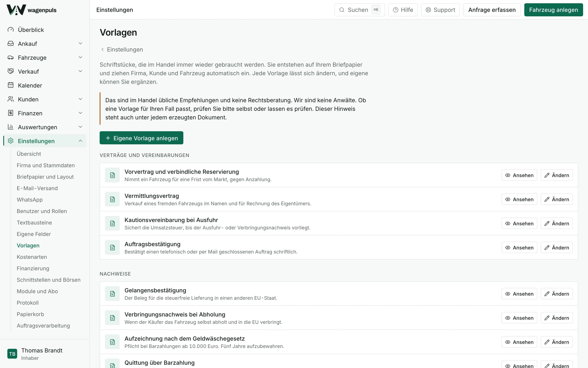Click the document icon for Vermittlungsvertrag

pyautogui.click(x=112, y=199)
